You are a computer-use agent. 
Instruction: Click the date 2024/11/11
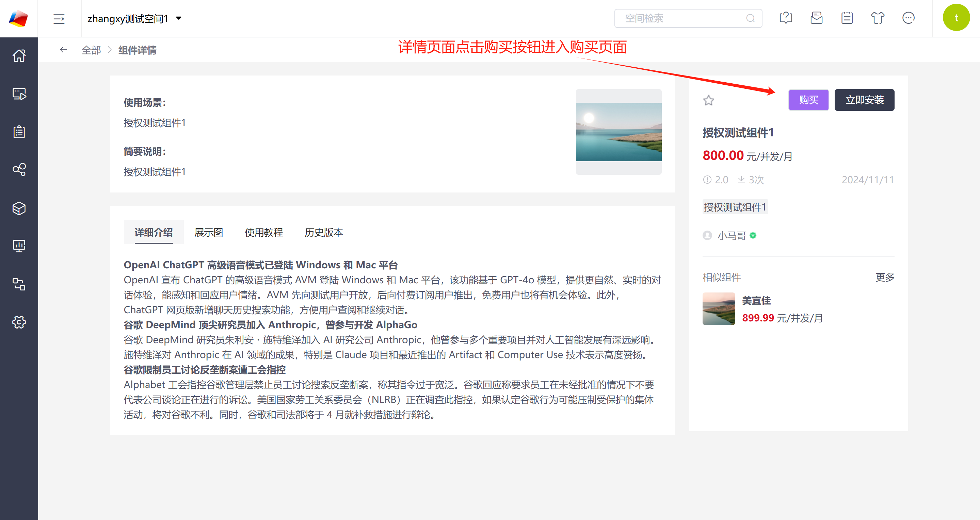pyautogui.click(x=868, y=180)
